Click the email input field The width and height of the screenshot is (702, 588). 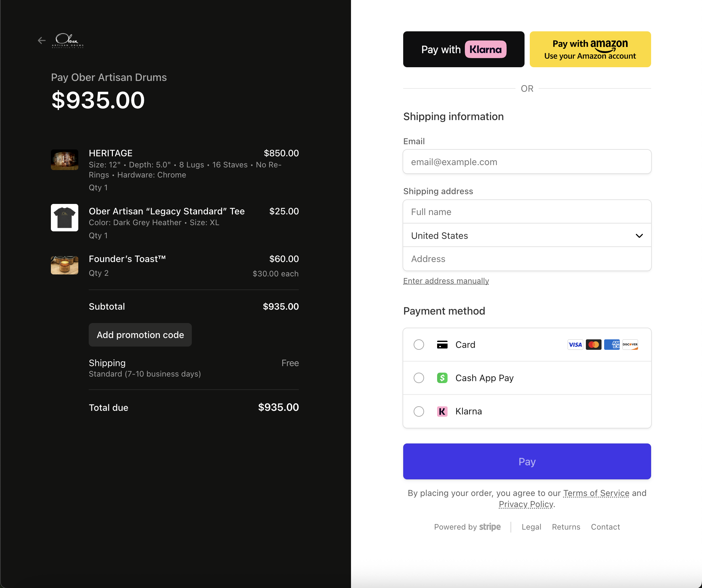526,162
